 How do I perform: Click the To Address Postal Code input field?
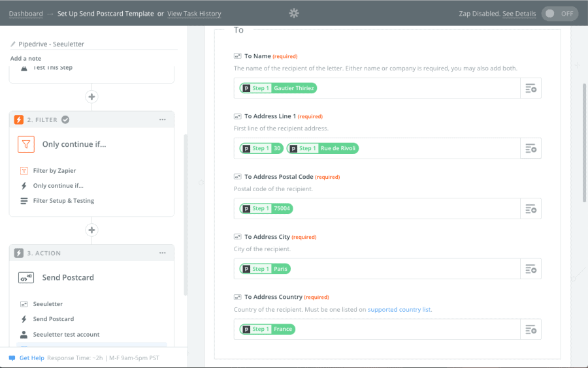[x=377, y=209]
